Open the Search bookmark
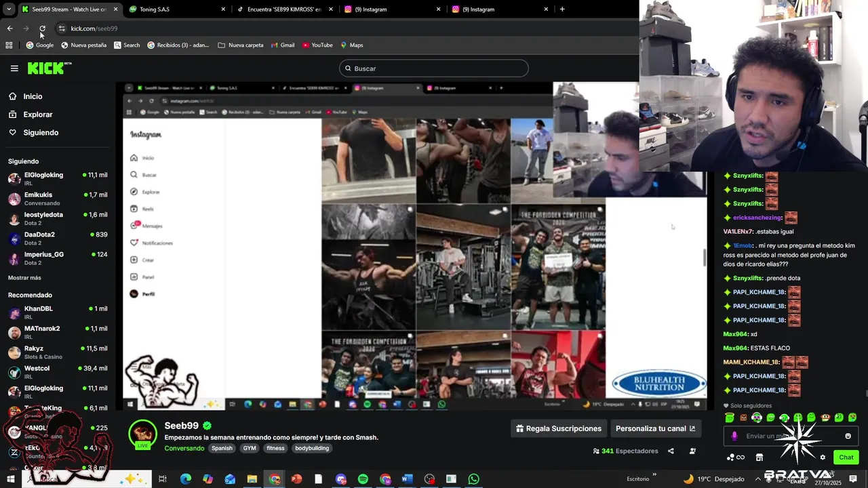The width and height of the screenshot is (868, 488). (x=127, y=45)
